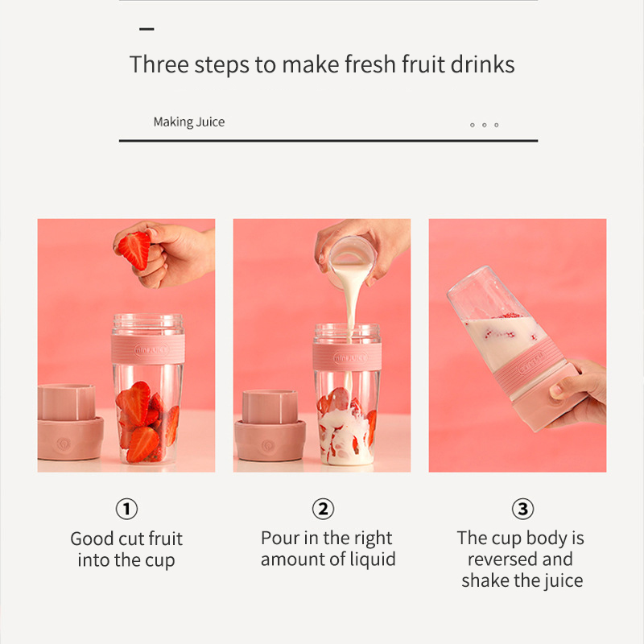Open the milk-pouring step two photo
This screenshot has width=644, height=644.
322,345
